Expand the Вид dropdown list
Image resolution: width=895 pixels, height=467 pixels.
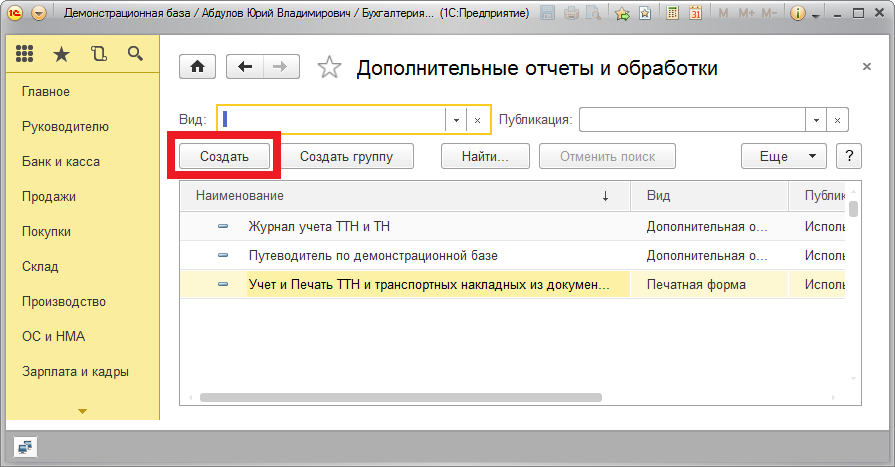tap(456, 120)
